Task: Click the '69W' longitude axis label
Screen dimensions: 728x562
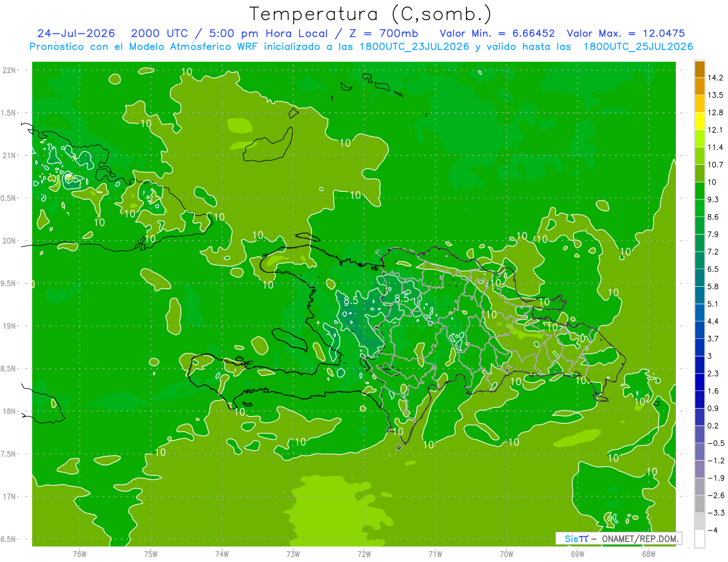Action: click(578, 555)
